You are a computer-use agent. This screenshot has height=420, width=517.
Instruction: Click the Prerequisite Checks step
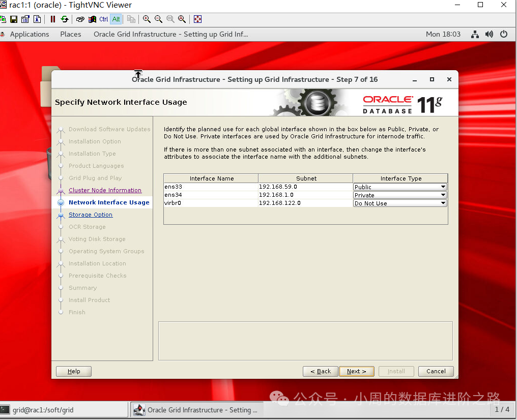[97, 276]
